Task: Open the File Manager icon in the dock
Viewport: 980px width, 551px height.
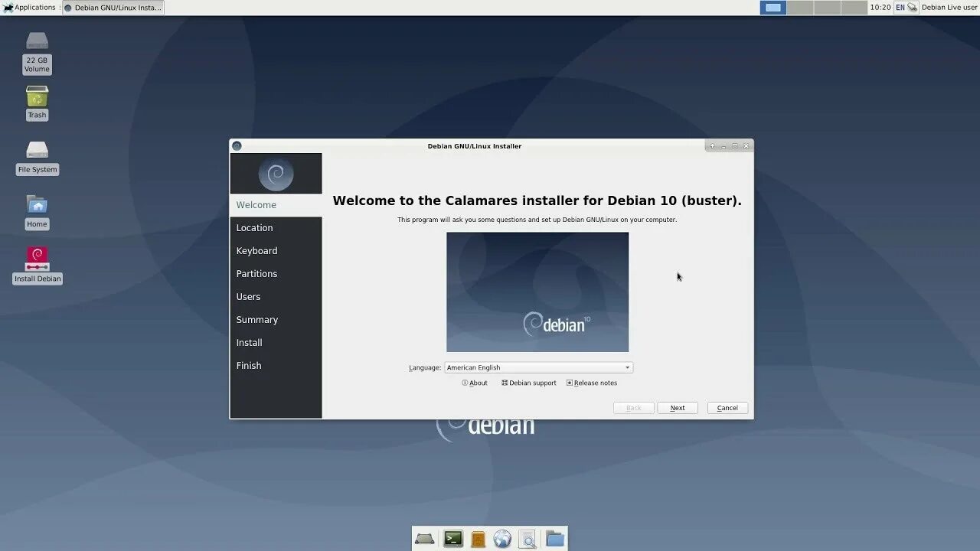Action: (x=478, y=540)
